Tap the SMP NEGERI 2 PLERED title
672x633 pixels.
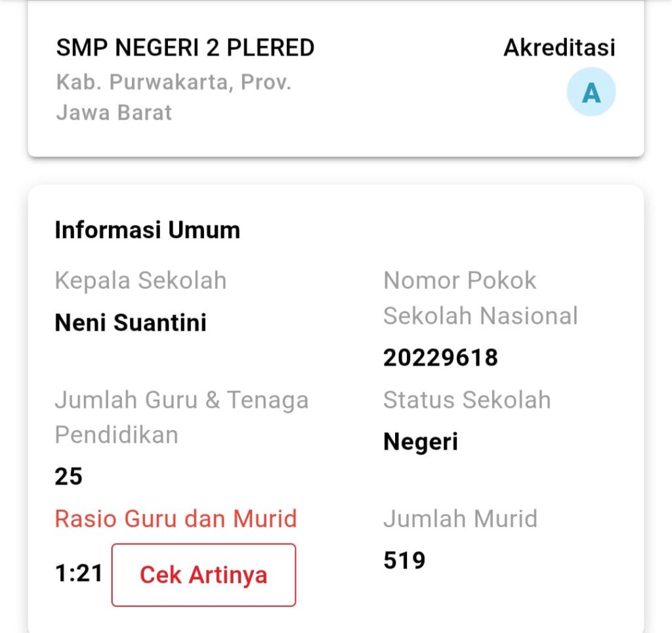185,48
